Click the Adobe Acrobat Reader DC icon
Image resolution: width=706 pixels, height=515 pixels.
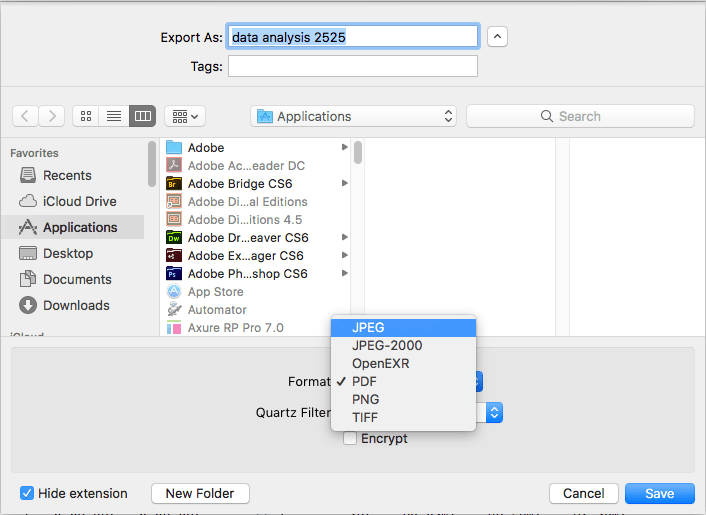pyautogui.click(x=174, y=165)
